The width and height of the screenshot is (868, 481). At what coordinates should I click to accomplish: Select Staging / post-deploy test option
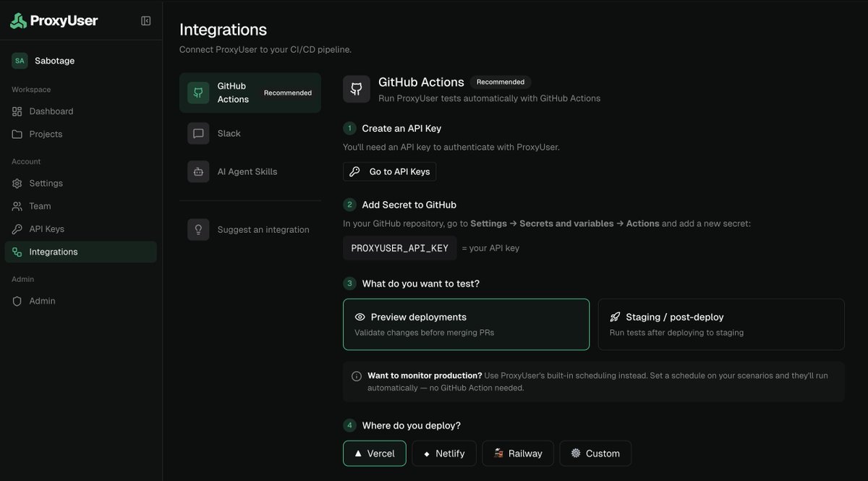(x=721, y=324)
